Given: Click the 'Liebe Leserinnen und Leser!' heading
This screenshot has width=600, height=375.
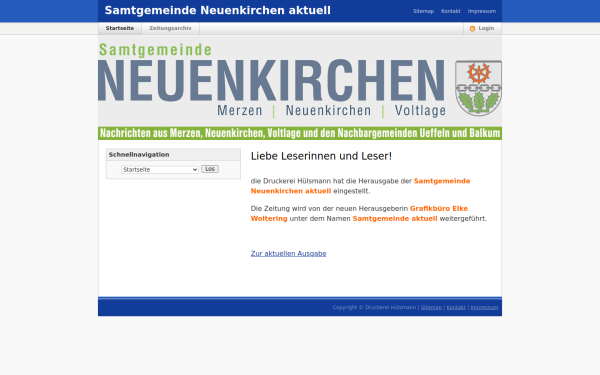Looking at the screenshot, I should pyautogui.click(x=321, y=156).
